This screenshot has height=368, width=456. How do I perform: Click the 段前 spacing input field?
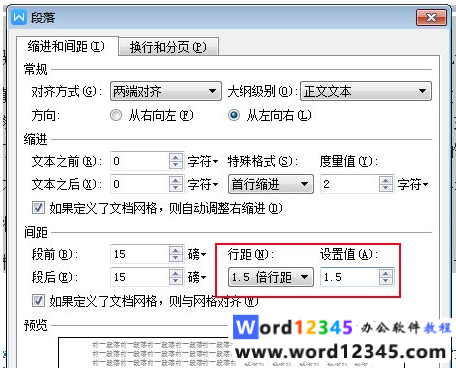[x=140, y=254]
